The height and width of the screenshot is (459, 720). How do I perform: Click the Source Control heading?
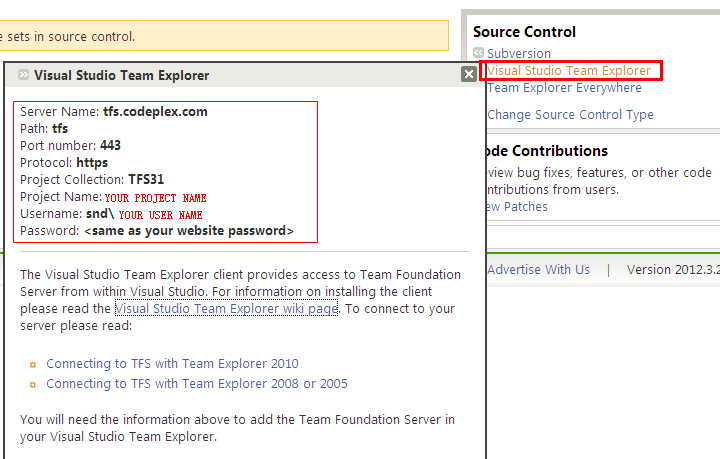[524, 32]
